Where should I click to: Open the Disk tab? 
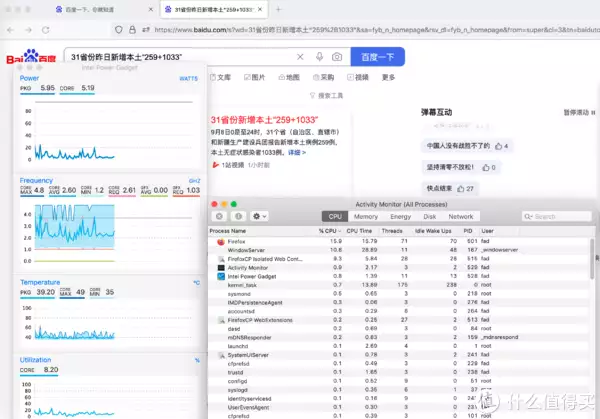pyautogui.click(x=429, y=216)
